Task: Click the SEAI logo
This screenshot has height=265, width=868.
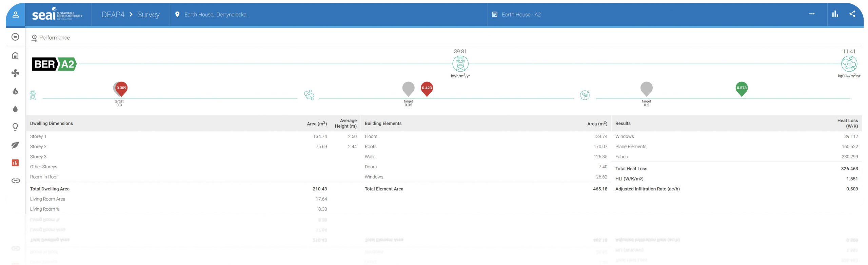Action: (57, 14)
